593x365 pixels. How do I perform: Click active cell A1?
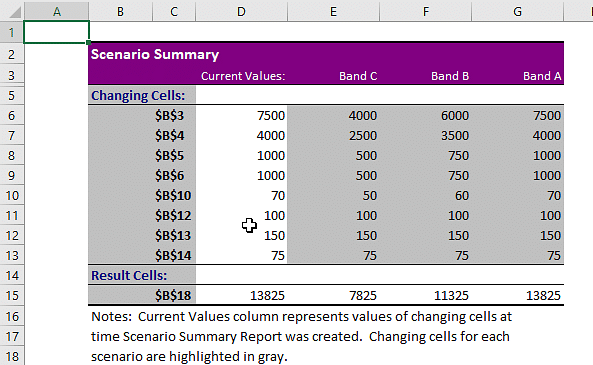(56, 32)
